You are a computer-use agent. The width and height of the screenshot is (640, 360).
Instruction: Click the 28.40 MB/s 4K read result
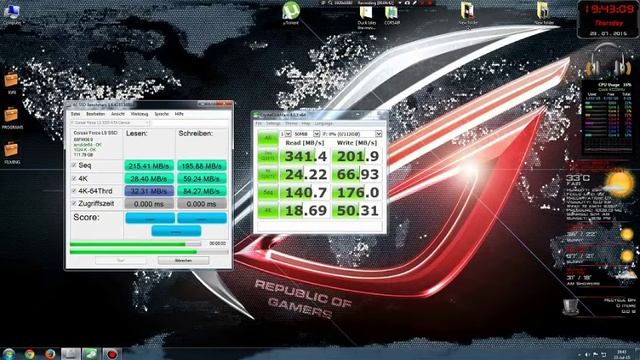pyautogui.click(x=149, y=178)
